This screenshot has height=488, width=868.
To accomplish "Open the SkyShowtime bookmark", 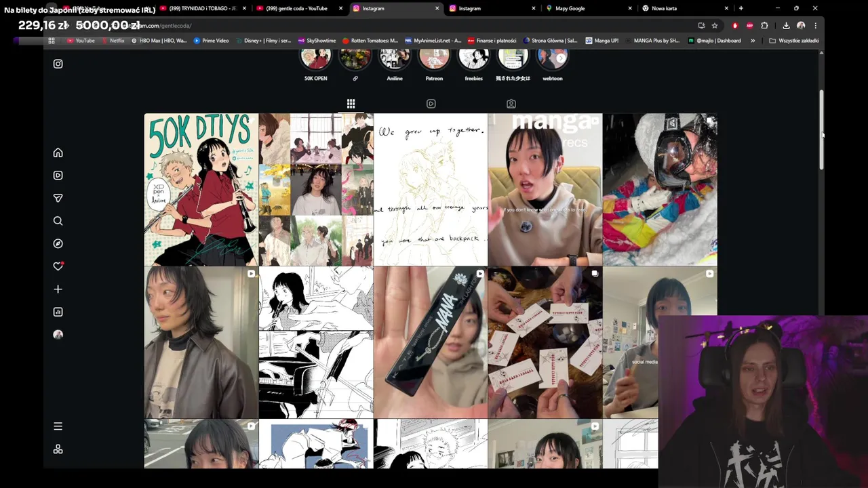I will (317, 41).
